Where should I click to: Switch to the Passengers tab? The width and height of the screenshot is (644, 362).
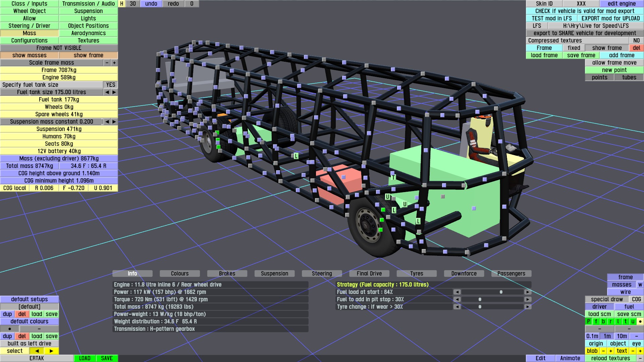[511, 274]
